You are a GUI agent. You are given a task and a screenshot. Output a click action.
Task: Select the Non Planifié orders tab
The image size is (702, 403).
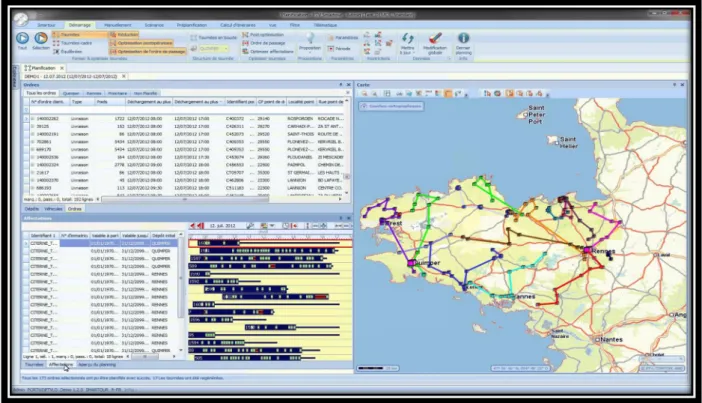146,93
